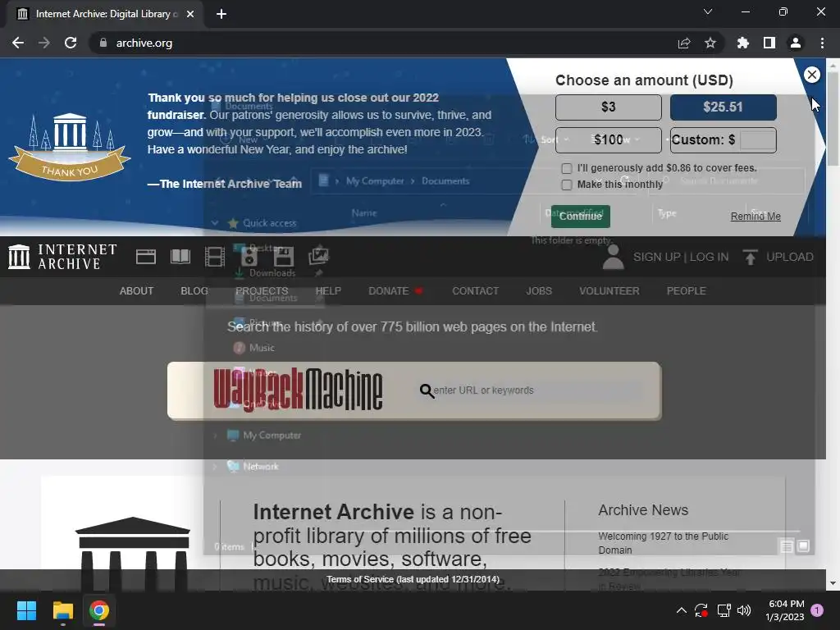Open the VOLUNTEER nav item
The width and height of the screenshot is (840, 630).
[x=609, y=291]
